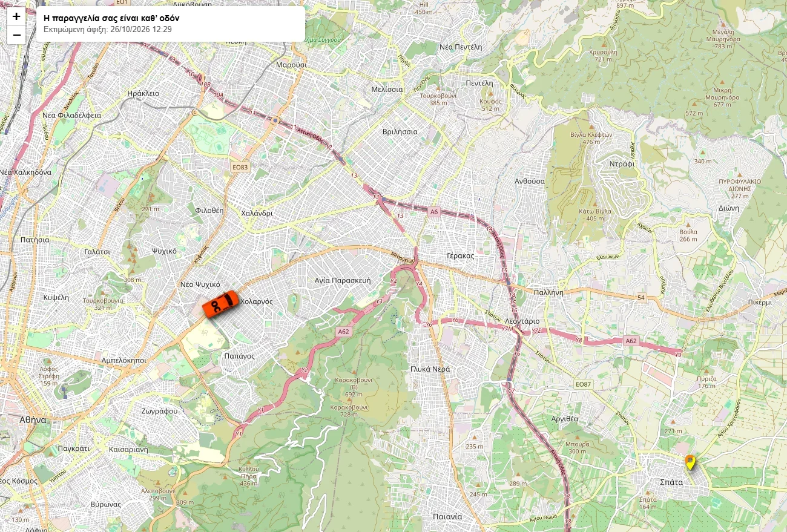Click the Γαλάτσι map label
The image size is (787, 532).
click(97, 251)
